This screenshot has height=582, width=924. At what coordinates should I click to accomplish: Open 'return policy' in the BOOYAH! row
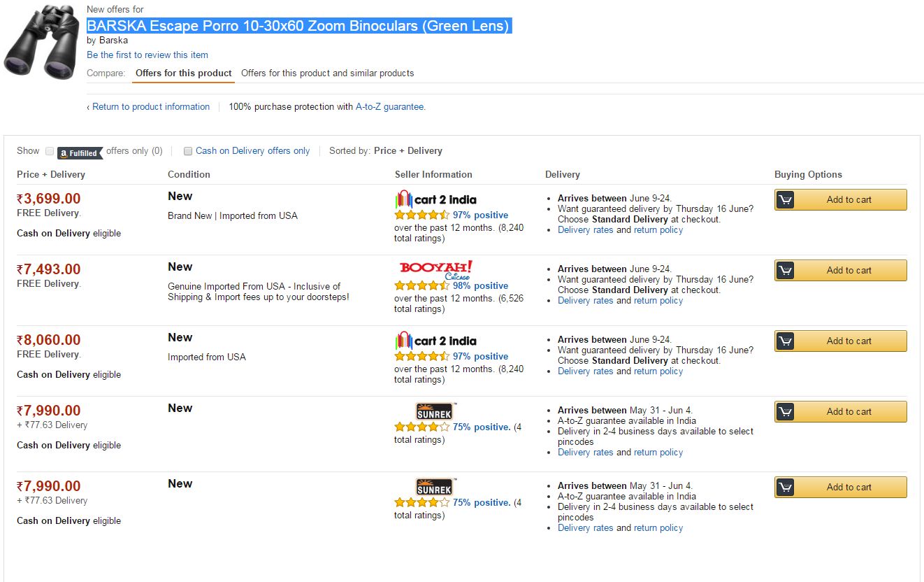pyautogui.click(x=658, y=301)
